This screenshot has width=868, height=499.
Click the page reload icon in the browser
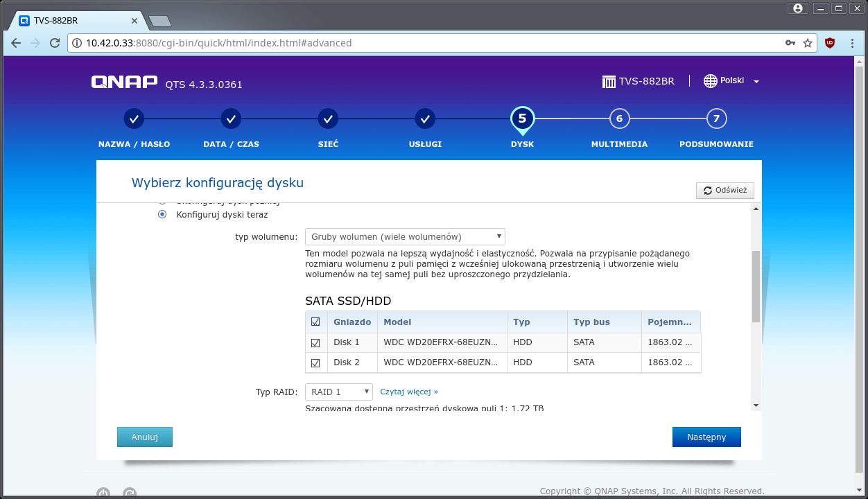[x=55, y=42]
